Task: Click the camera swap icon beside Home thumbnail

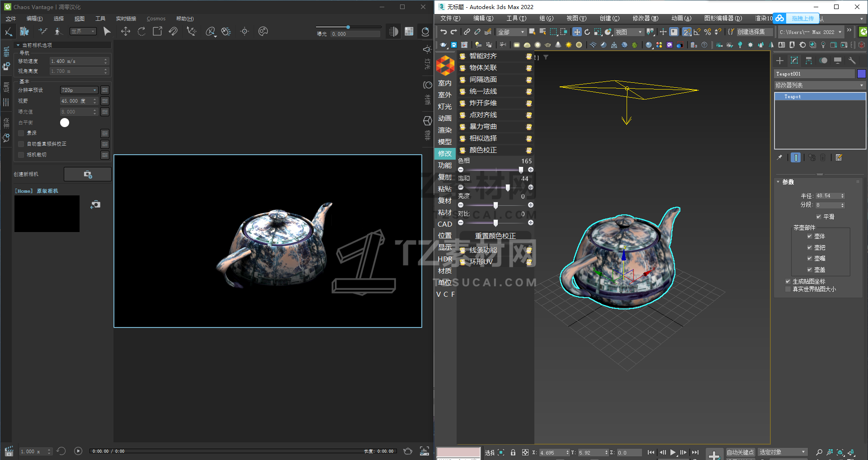Action: click(95, 205)
